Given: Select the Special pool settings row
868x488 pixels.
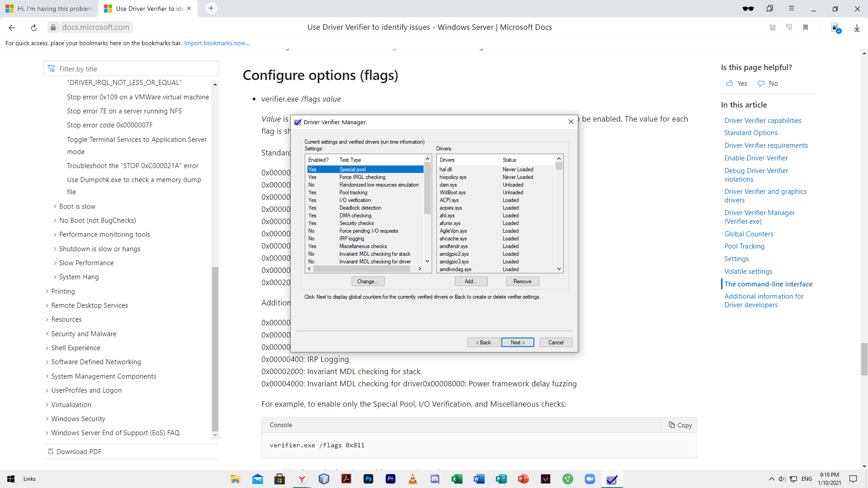Looking at the screenshot, I should (365, 169).
